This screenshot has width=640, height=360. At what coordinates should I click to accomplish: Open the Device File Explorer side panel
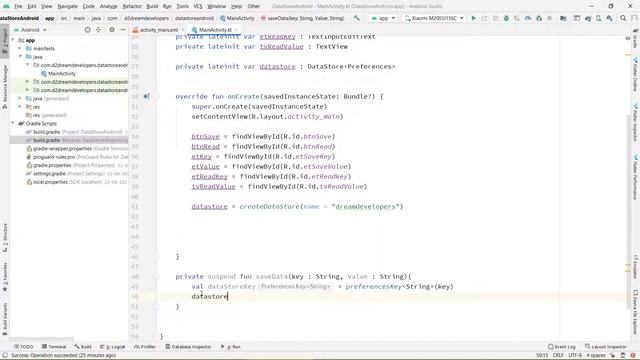tap(636, 312)
